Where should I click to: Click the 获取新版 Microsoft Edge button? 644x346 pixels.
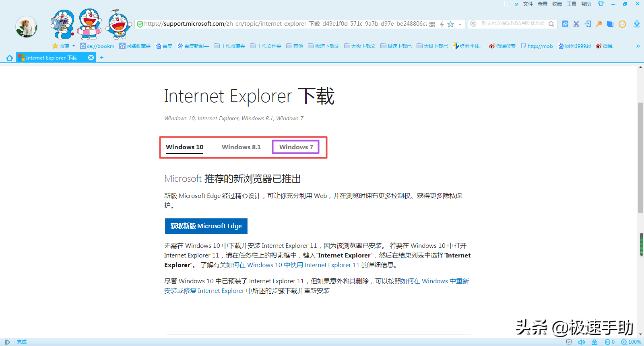tap(206, 226)
